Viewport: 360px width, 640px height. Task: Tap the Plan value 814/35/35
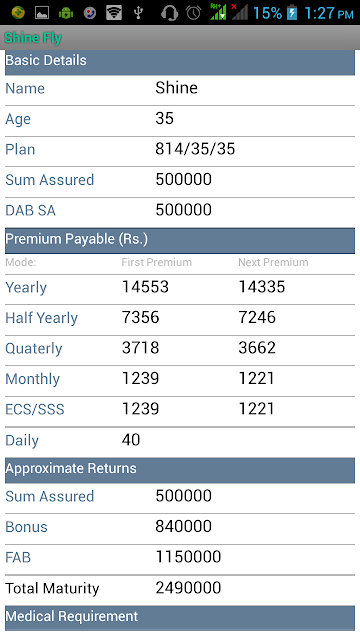195,149
